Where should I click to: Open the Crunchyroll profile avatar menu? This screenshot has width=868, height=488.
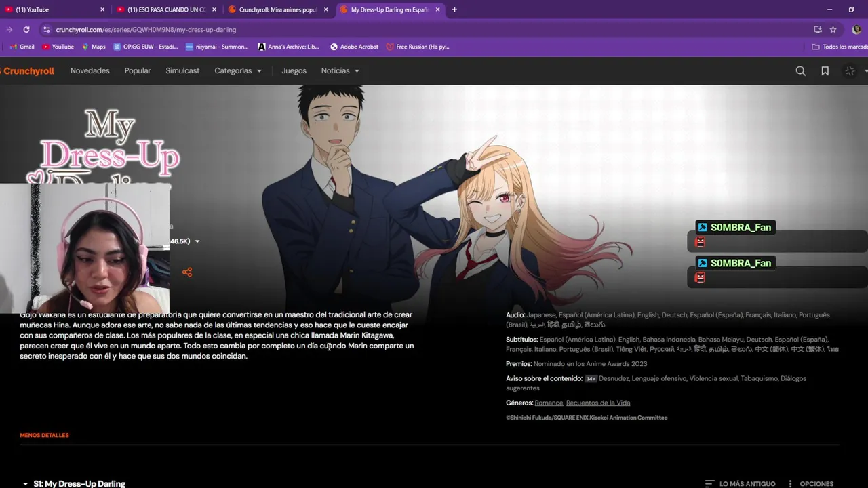point(850,70)
